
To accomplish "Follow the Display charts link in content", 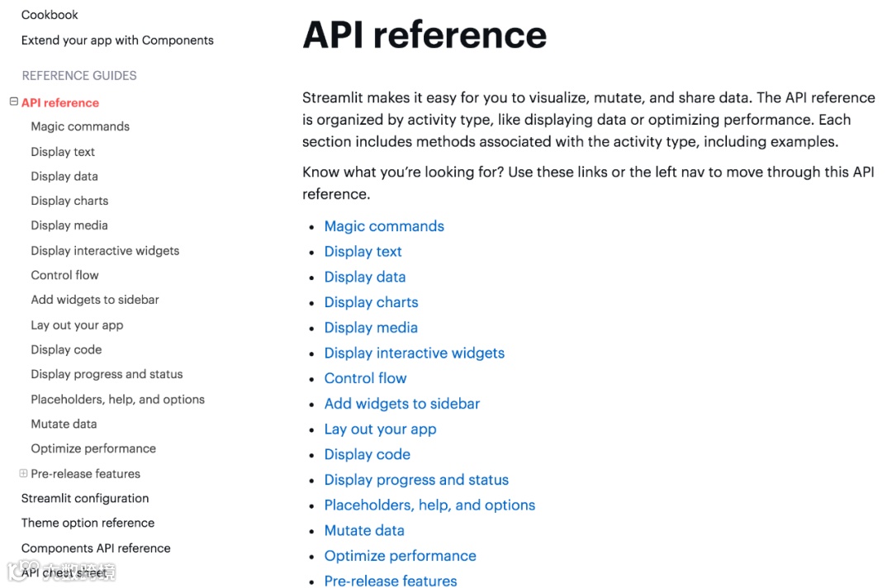I will click(x=371, y=302).
